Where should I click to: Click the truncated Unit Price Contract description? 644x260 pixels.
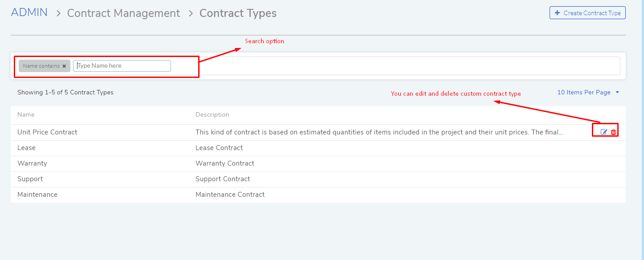click(x=379, y=132)
